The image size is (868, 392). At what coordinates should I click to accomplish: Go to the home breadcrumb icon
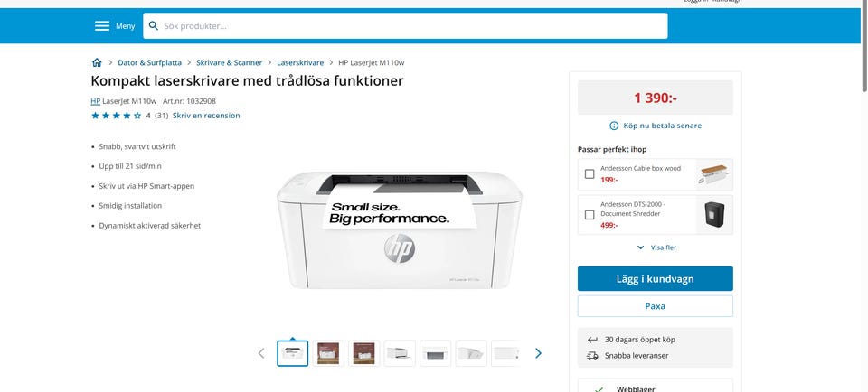point(97,63)
